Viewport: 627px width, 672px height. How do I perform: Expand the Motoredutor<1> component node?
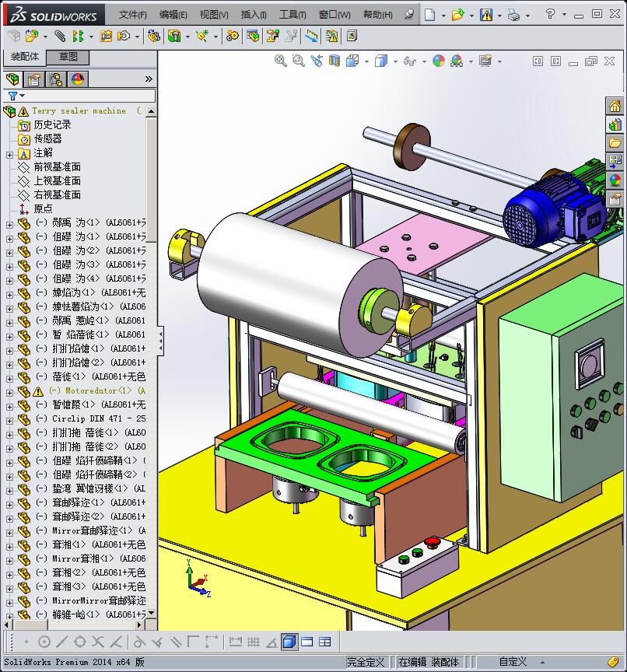tap(10, 393)
